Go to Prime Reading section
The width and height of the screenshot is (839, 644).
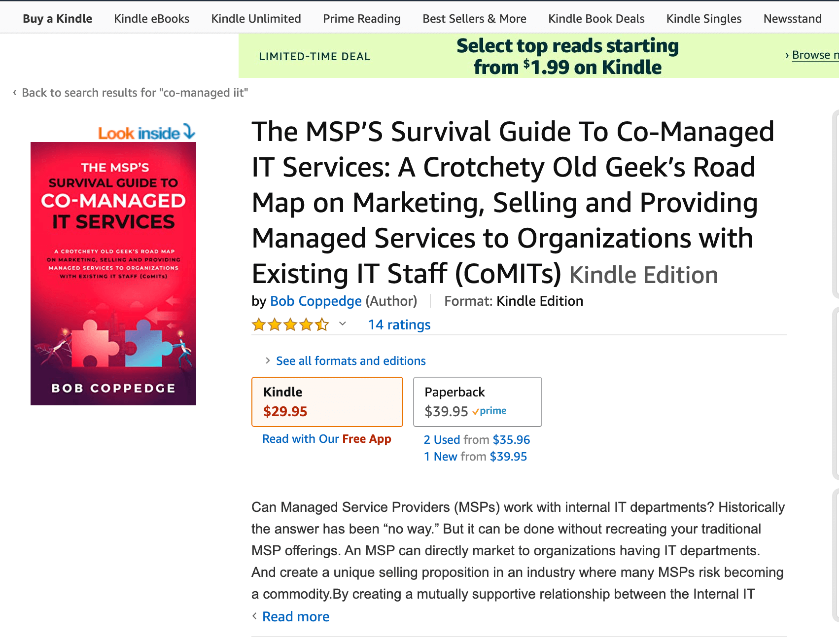pyautogui.click(x=361, y=19)
